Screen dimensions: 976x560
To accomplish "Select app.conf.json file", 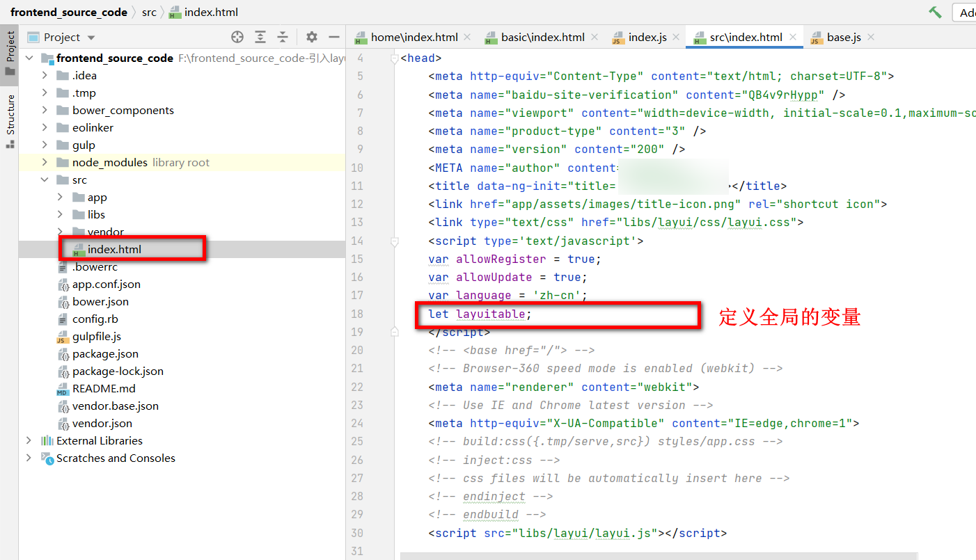I will point(182,284).
